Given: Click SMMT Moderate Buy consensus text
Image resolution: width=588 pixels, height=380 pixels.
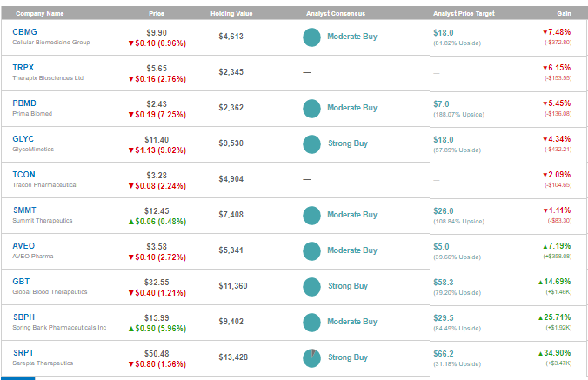Looking at the screenshot, I should coord(351,215).
